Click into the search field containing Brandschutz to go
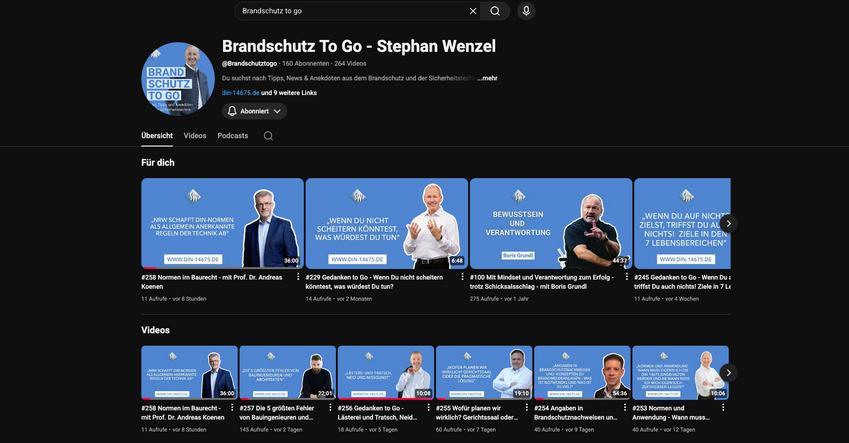The height and width of the screenshot is (443, 849). 352,11
